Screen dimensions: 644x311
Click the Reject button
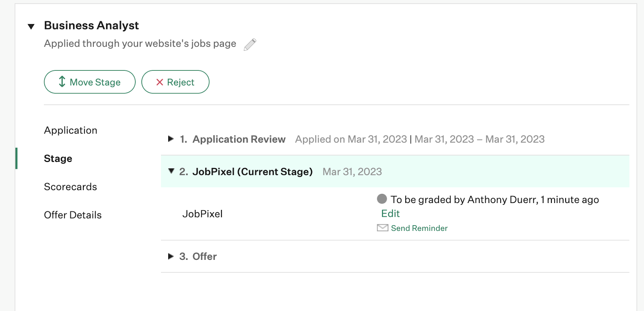coord(175,82)
